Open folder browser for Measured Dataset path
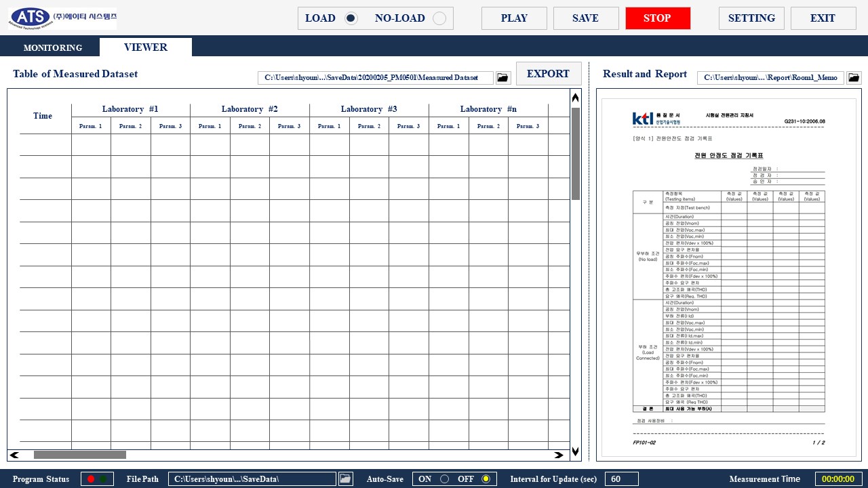The width and height of the screenshot is (868, 488). point(502,78)
